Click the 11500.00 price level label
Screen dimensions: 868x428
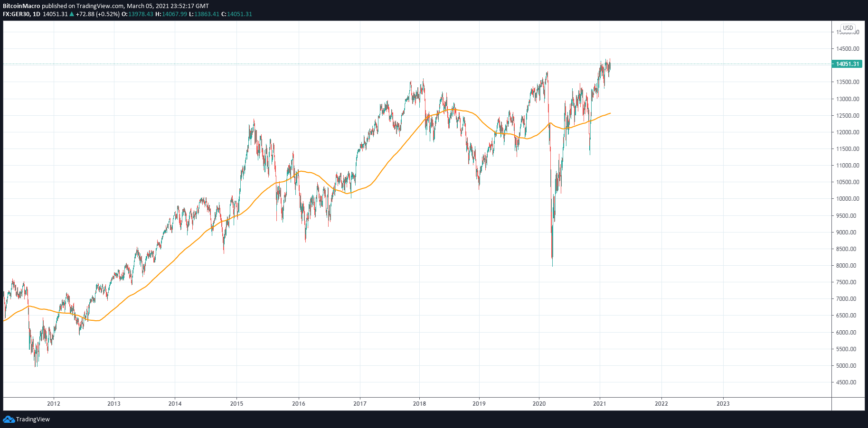pos(848,149)
